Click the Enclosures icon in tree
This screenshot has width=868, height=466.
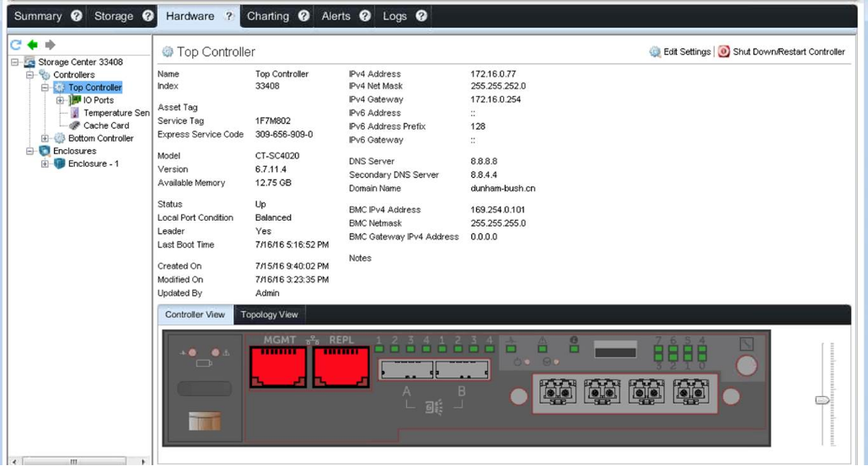(45, 151)
